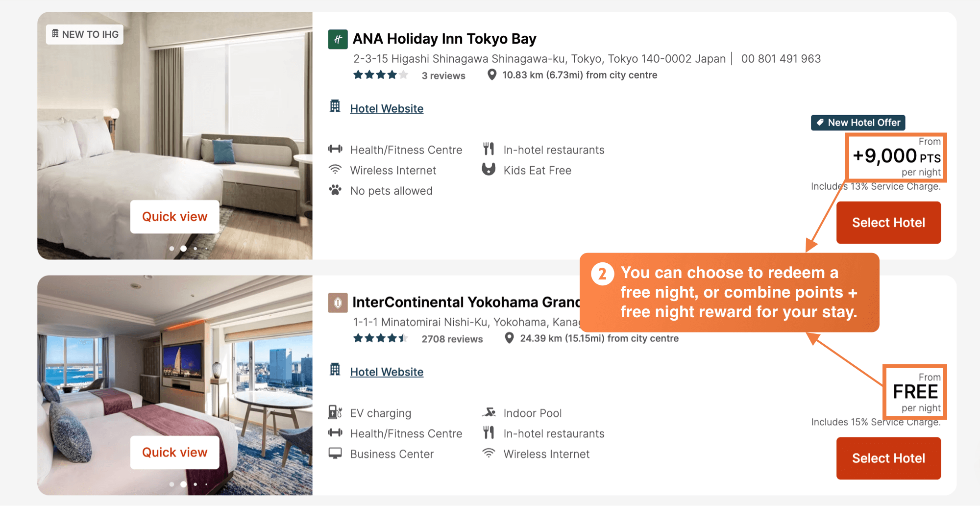Click the EV charging station icon
The width and height of the screenshot is (980, 506).
(335, 412)
